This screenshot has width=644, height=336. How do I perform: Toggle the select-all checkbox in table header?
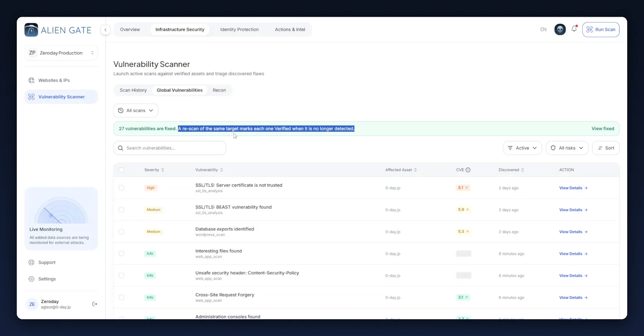[121, 170]
